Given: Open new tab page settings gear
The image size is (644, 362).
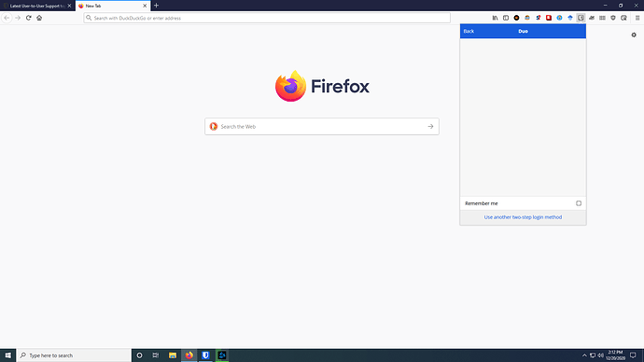Looking at the screenshot, I should click(634, 35).
